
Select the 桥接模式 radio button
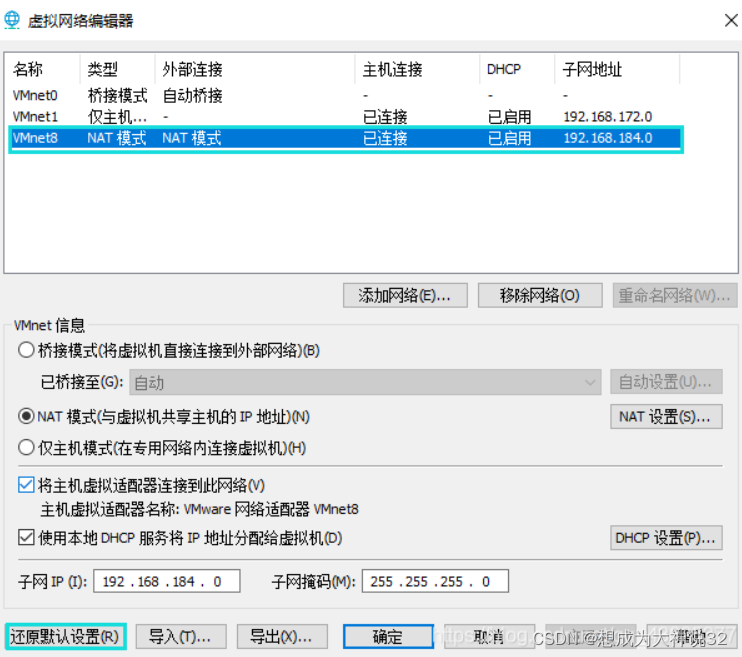coord(26,350)
